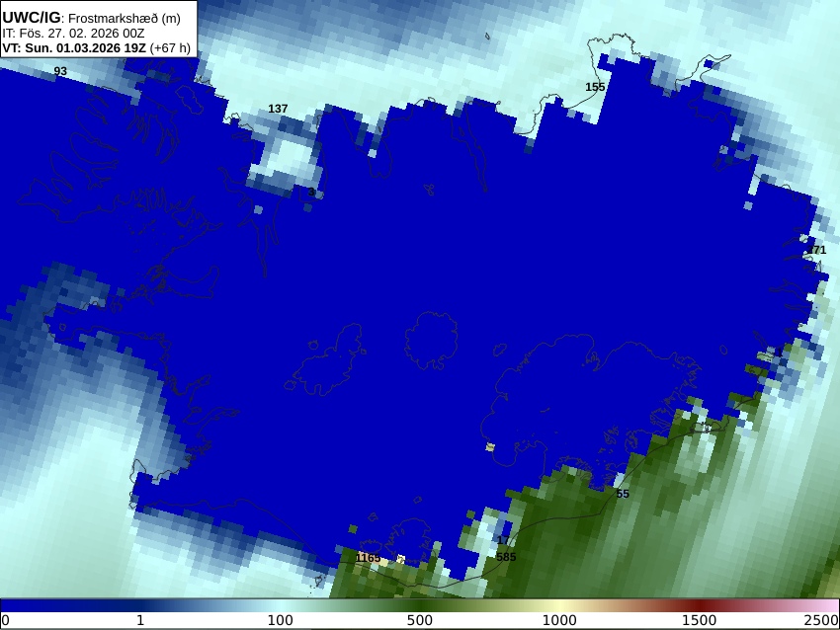Click the map value label 585
Screen dimensions: 840x630
pyautogui.click(x=506, y=557)
